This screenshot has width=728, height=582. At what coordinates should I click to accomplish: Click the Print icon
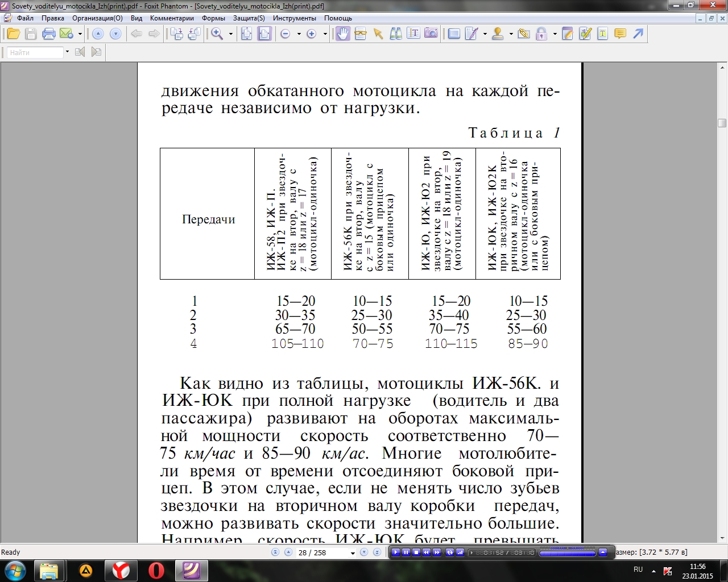(49, 34)
